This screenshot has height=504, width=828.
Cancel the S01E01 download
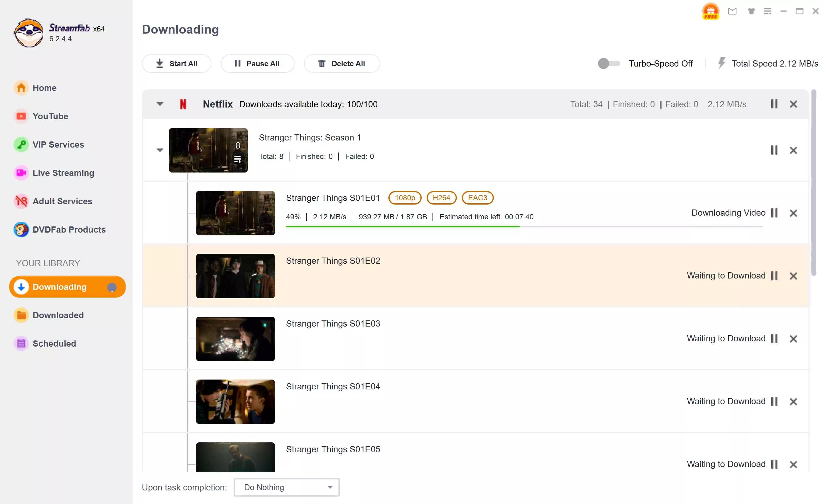tap(793, 213)
